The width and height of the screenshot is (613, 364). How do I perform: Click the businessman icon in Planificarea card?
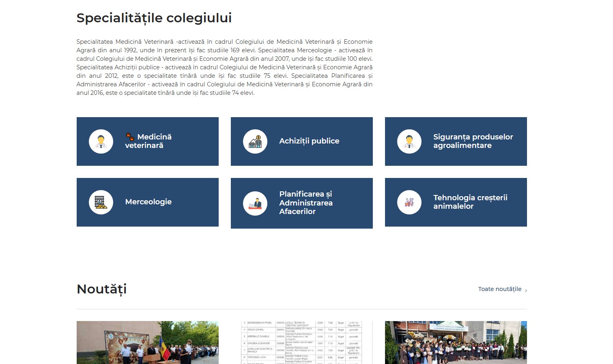[x=255, y=203]
